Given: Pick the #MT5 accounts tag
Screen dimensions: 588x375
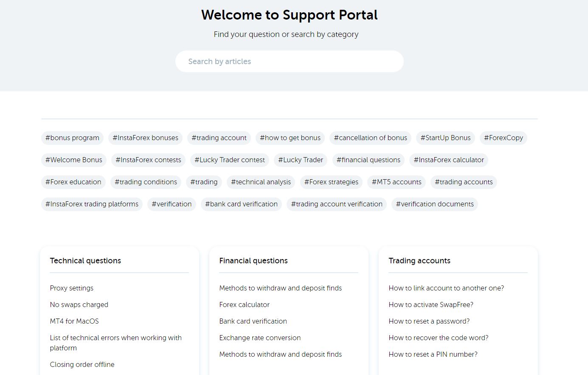Looking at the screenshot, I should pyautogui.click(x=397, y=182).
